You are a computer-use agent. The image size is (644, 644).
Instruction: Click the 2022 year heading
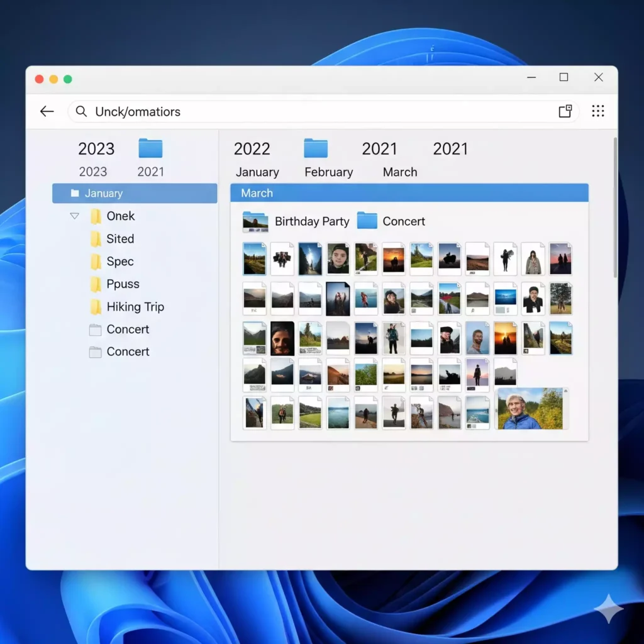point(252,149)
